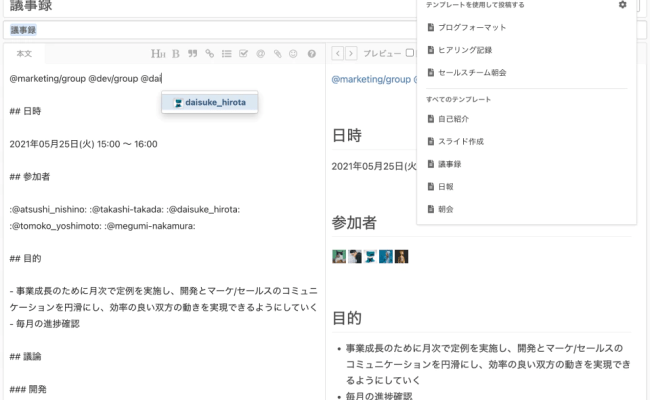Open template settings gear icon
The height and width of the screenshot is (400, 650).
coord(622,5)
